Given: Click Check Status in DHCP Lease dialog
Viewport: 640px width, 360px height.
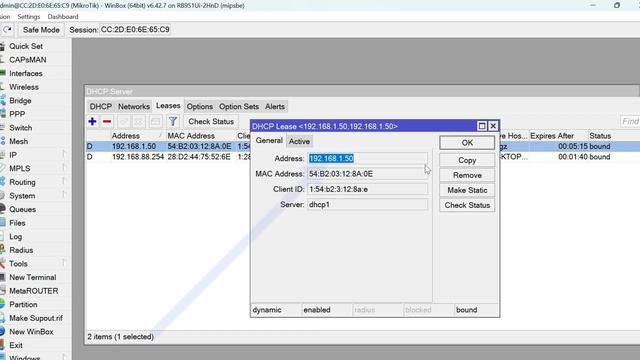Looking at the screenshot, I should (x=467, y=205).
